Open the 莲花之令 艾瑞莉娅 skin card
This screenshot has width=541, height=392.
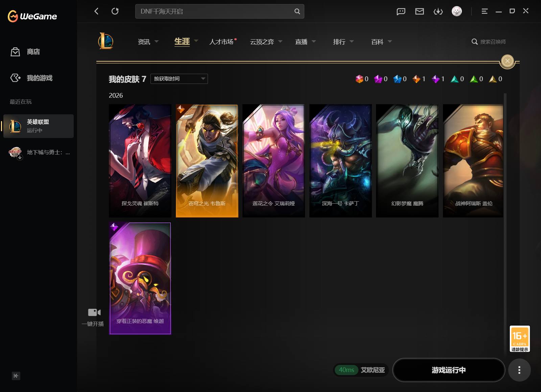coord(274,161)
